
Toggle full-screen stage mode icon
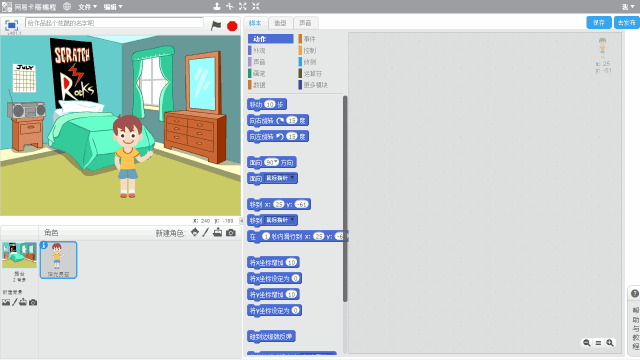coord(11,26)
